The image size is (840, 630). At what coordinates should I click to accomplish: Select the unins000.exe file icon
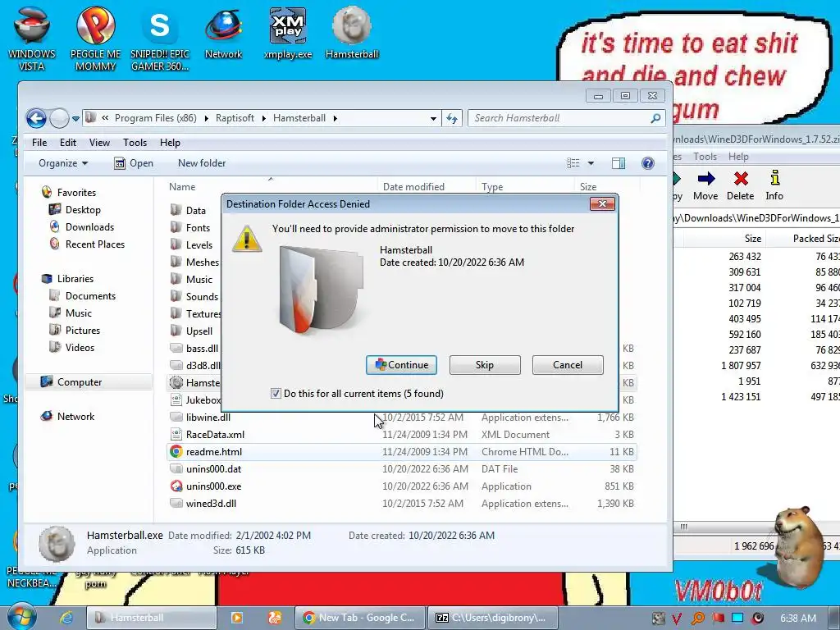[x=176, y=486]
